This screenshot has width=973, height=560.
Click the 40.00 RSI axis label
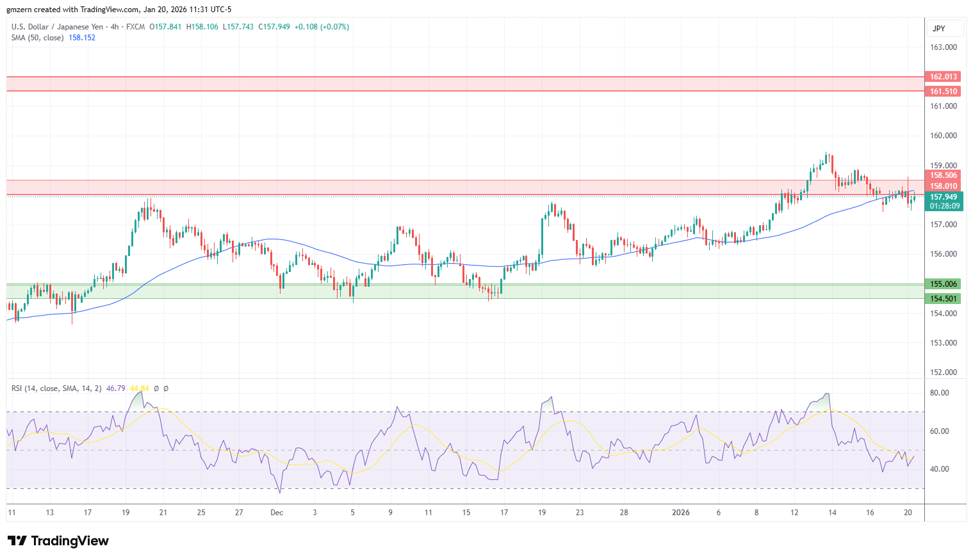(x=939, y=469)
